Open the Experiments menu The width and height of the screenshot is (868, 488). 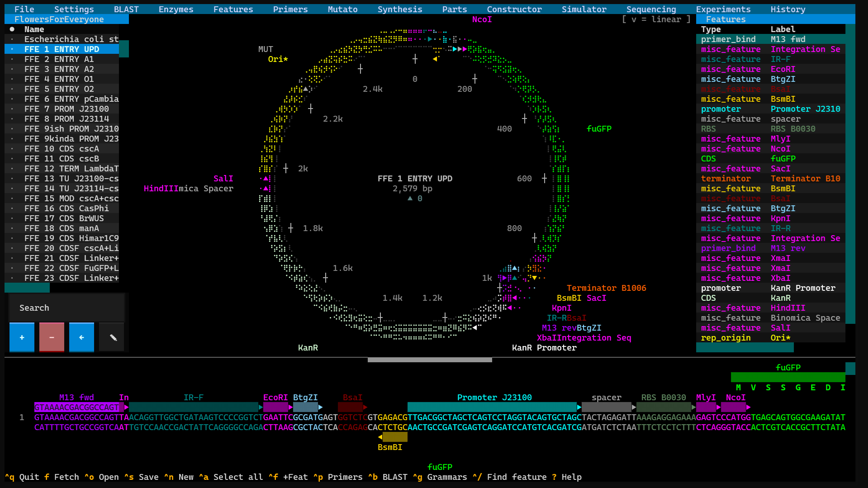tap(723, 9)
